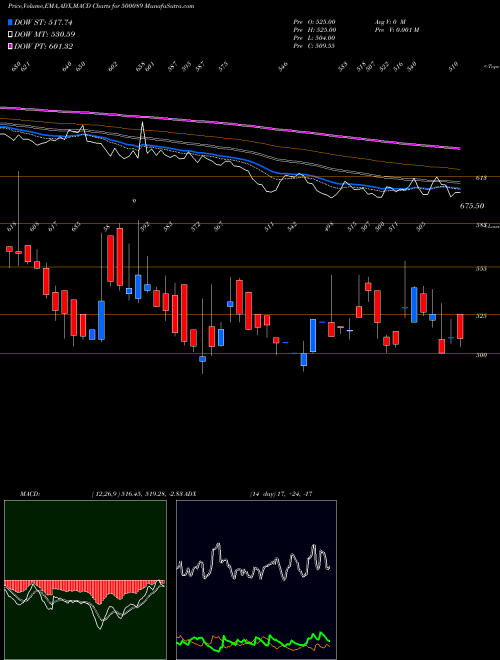Click the 'Pre V: 0.001 M' volume text
This screenshot has width=500, height=660.
pos(396,30)
